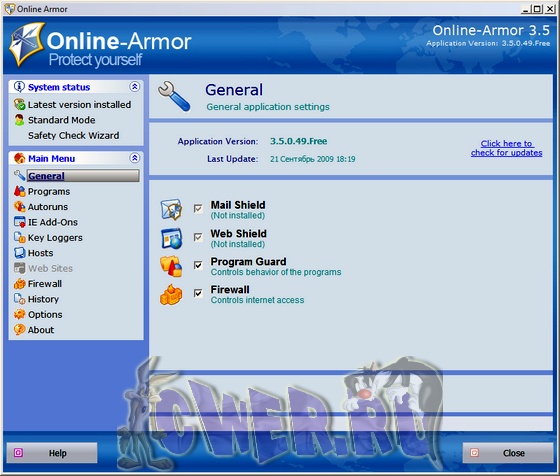Click the wrench icon beside General menu item

19,175
